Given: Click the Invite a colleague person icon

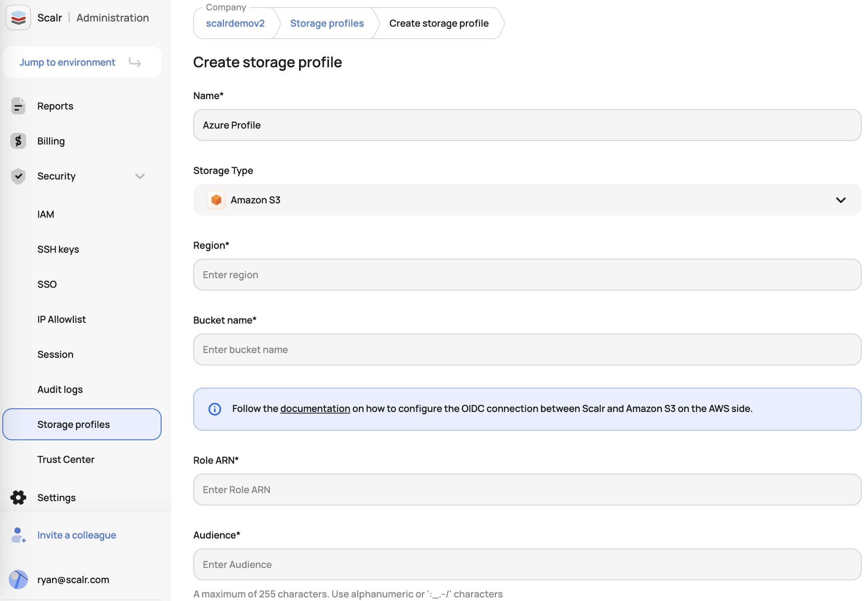Looking at the screenshot, I should [x=18, y=535].
